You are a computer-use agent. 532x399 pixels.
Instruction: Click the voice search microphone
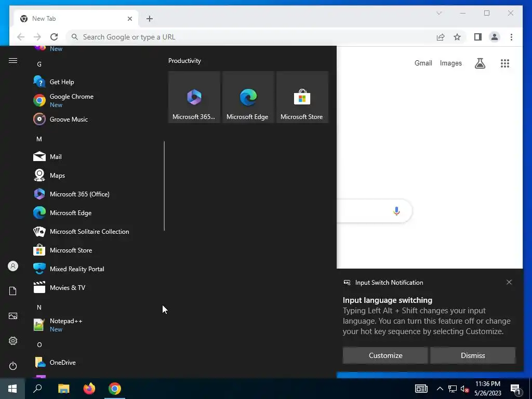(x=396, y=211)
